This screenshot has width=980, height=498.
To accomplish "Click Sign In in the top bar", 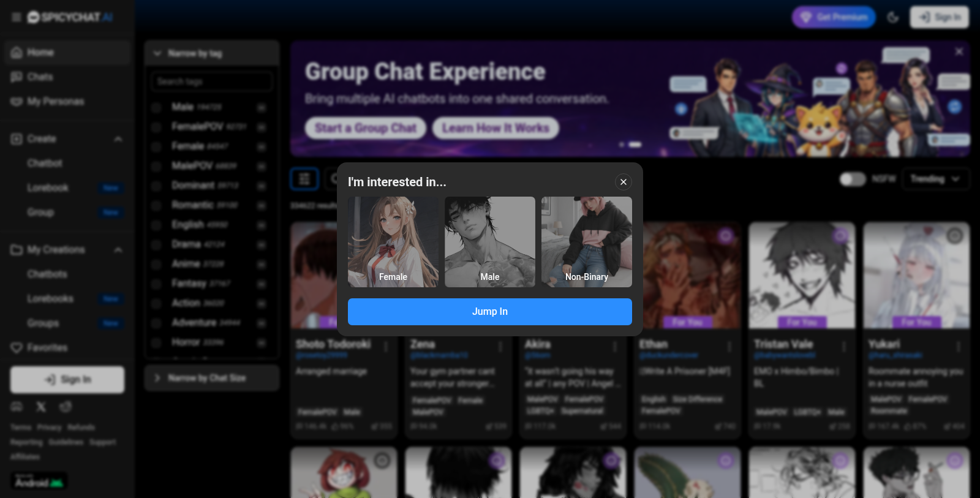I will 940,17.
